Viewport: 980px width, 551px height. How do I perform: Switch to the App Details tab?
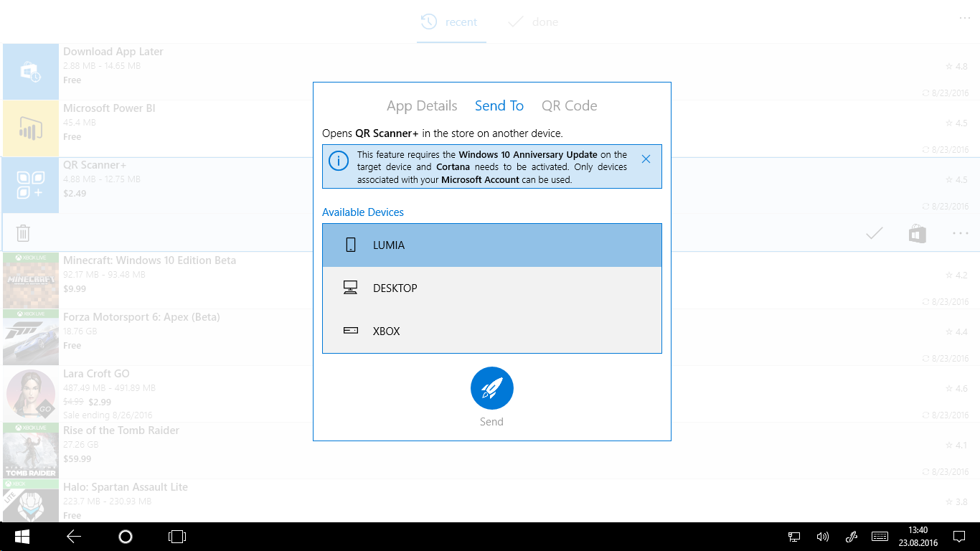(422, 105)
